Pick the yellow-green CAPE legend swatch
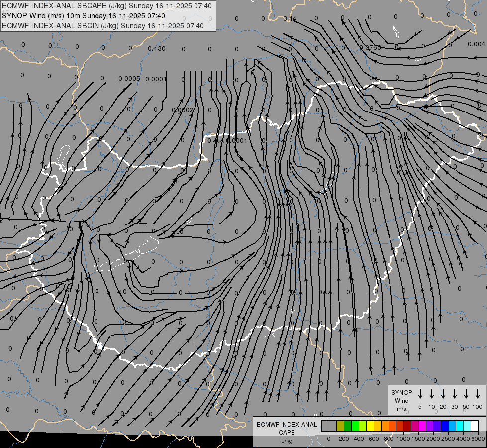This screenshot has height=448, width=487. point(363,426)
